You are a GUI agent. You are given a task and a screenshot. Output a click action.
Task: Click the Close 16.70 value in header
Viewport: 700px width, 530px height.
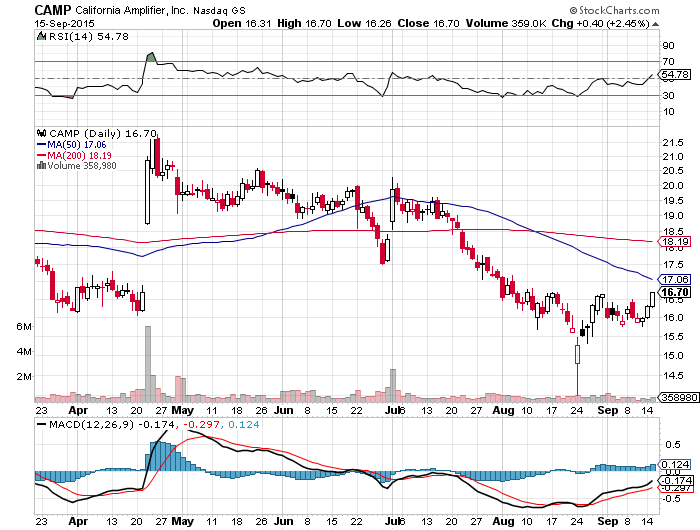429,23
